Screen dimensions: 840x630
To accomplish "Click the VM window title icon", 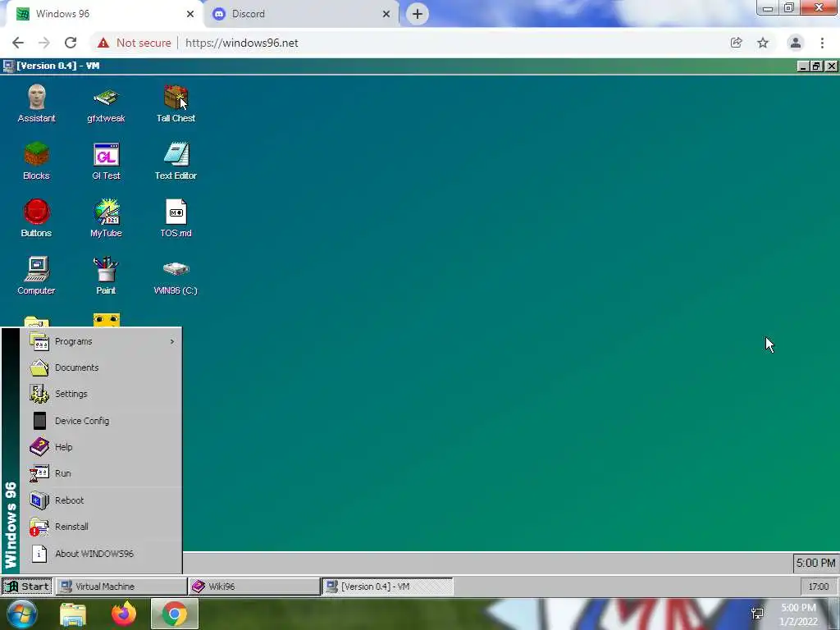I will (x=8, y=66).
